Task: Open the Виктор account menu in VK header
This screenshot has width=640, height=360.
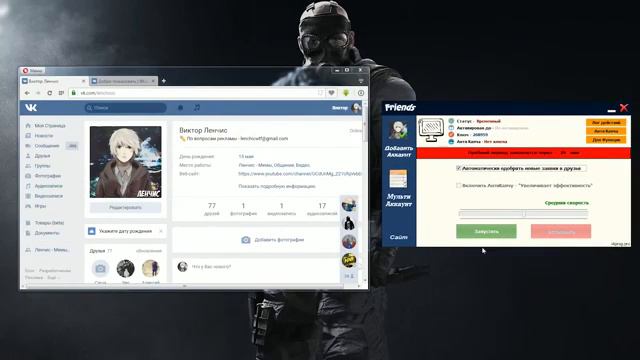Action: tap(346, 108)
